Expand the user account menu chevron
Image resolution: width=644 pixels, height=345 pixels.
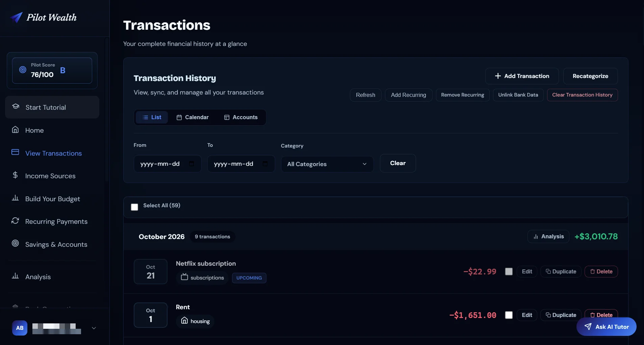(94, 328)
